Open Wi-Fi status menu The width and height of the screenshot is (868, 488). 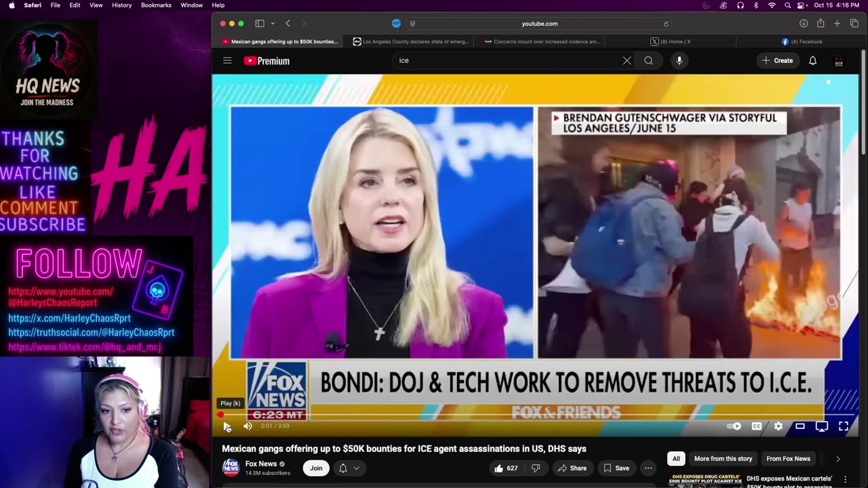pos(772,5)
